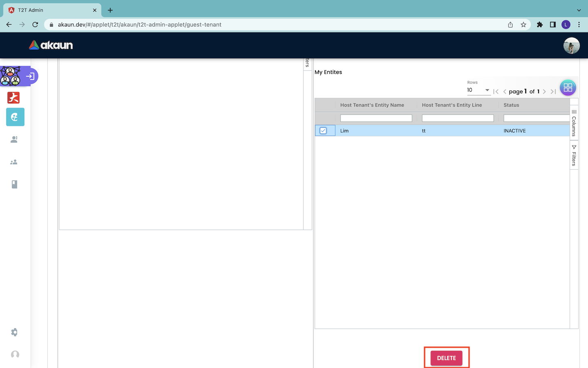
Task: Click the headset support icon in sidebar
Action: (15, 355)
